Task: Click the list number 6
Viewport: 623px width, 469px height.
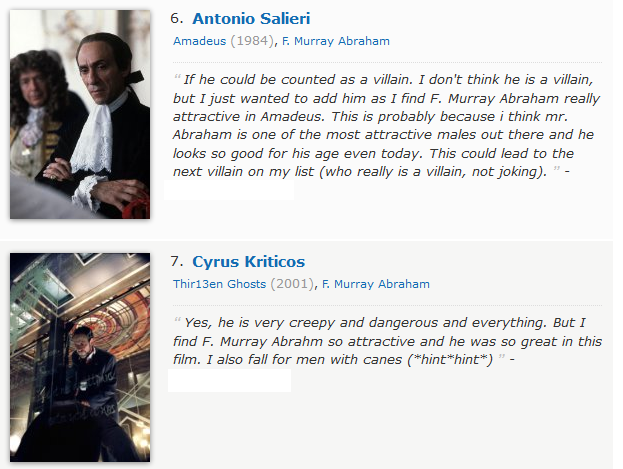Action: point(176,18)
